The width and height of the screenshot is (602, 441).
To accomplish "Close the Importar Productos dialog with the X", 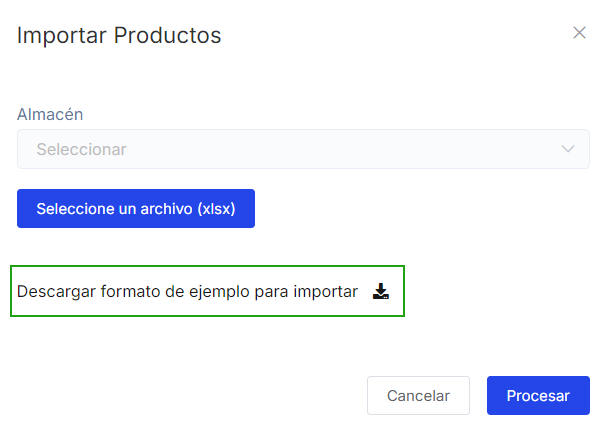I will pos(579,33).
